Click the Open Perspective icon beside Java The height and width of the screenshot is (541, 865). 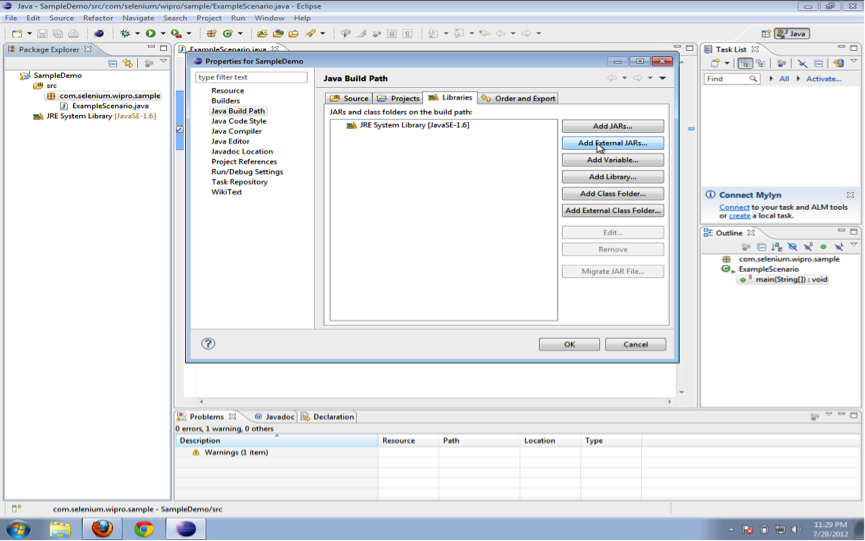coord(766,34)
